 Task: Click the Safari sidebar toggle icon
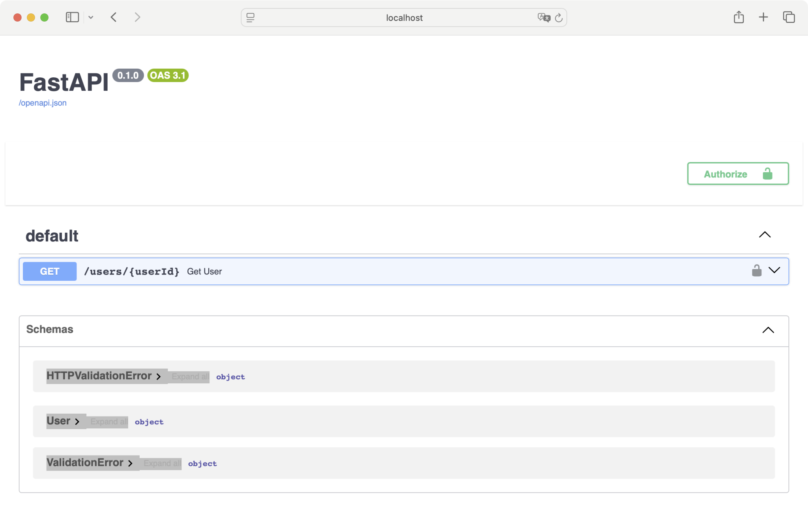pyautogui.click(x=72, y=17)
